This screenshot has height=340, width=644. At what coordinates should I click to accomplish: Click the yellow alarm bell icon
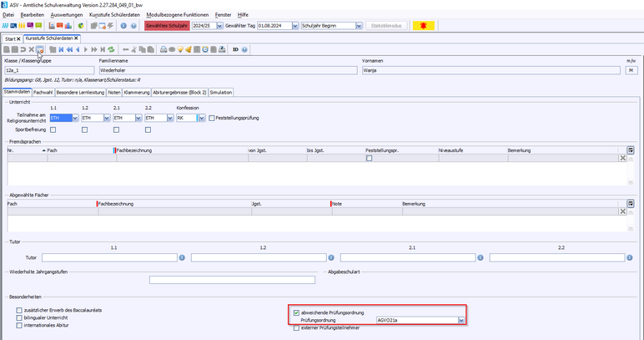(189, 49)
